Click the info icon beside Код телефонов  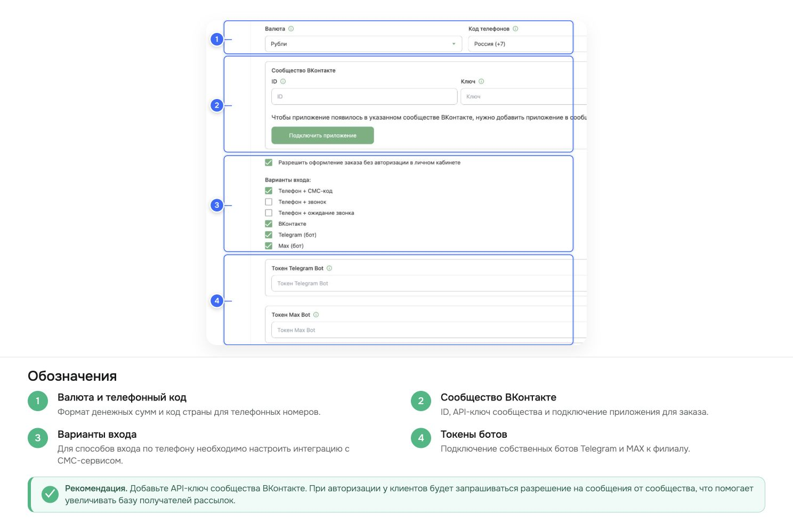[515, 29]
